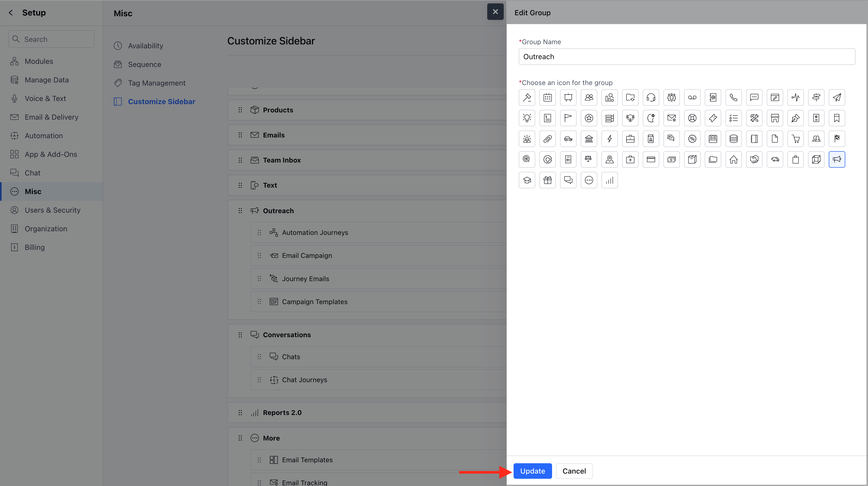Choose the lightbulb icon

[x=527, y=118]
